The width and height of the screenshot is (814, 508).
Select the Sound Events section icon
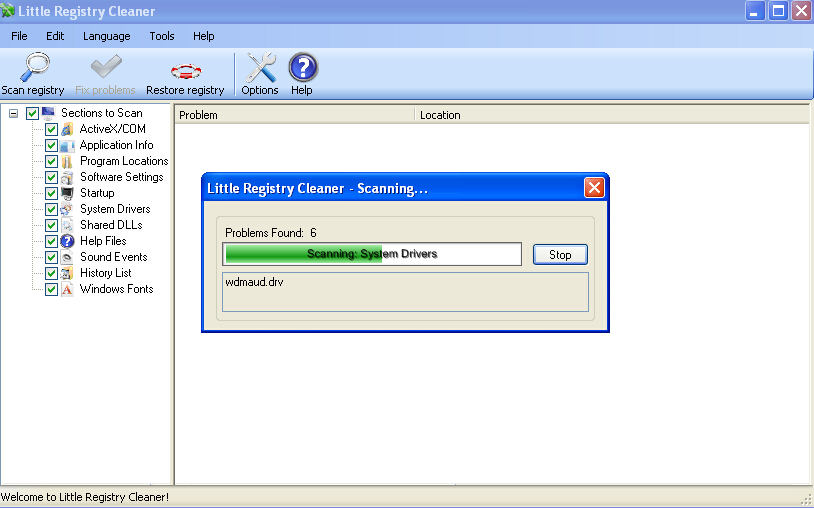coord(67,257)
